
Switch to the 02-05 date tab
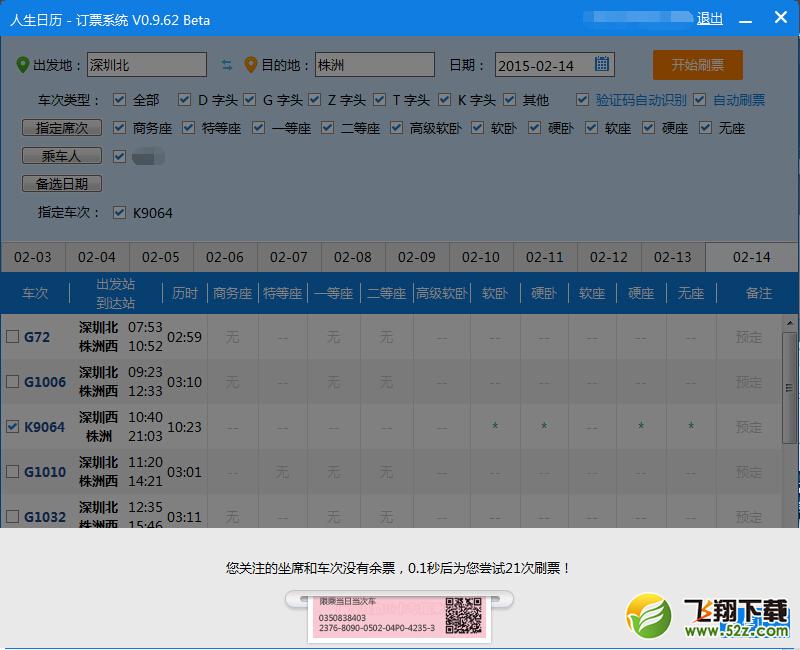[161, 257]
